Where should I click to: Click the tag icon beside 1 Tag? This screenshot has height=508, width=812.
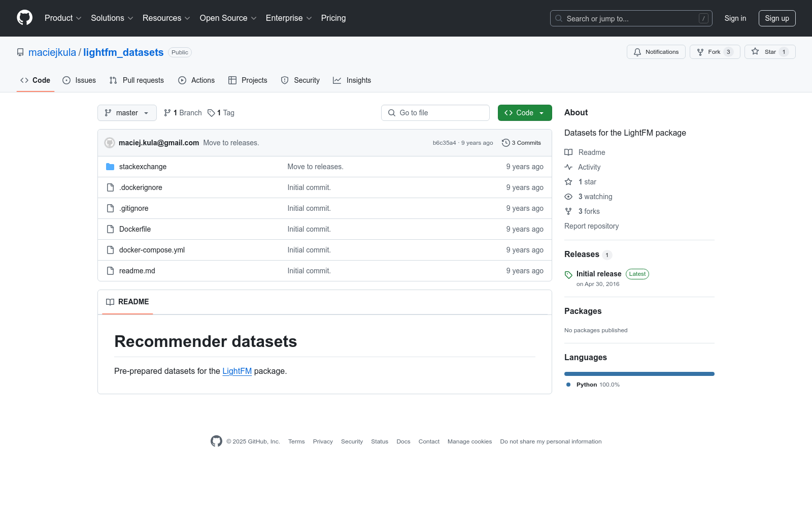(x=211, y=113)
